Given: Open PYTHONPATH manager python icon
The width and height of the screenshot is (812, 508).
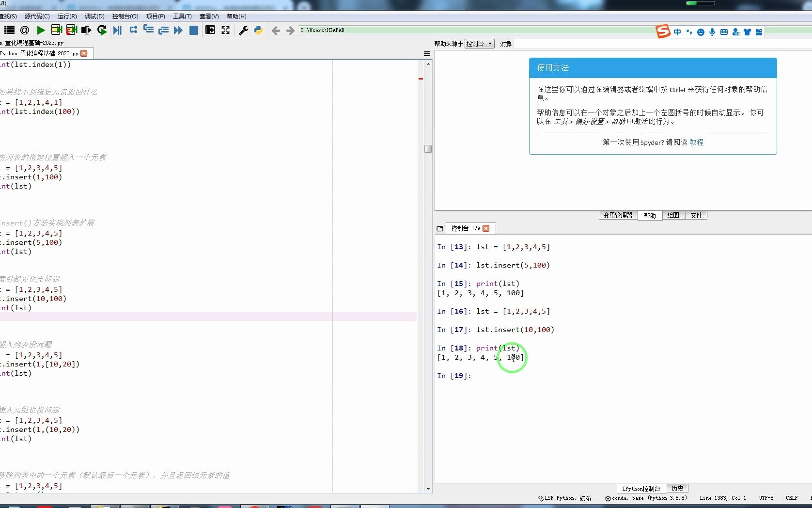Looking at the screenshot, I should [258, 30].
